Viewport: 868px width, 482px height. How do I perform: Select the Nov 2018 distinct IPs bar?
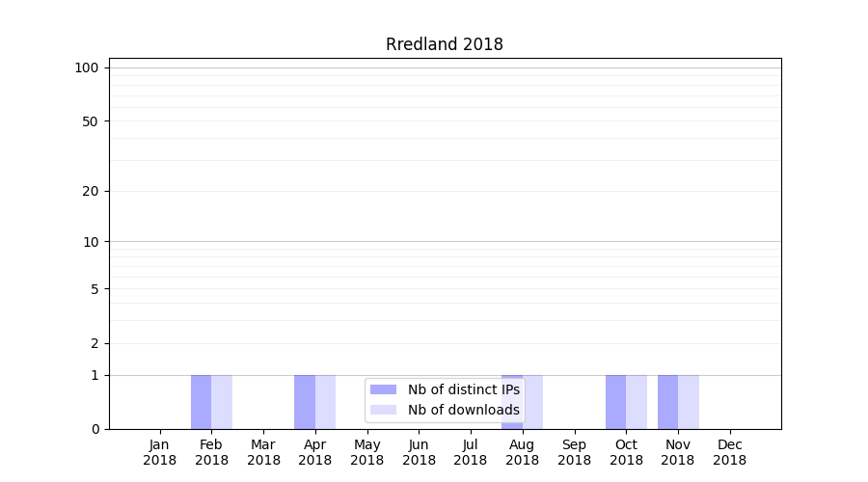[x=667, y=402]
